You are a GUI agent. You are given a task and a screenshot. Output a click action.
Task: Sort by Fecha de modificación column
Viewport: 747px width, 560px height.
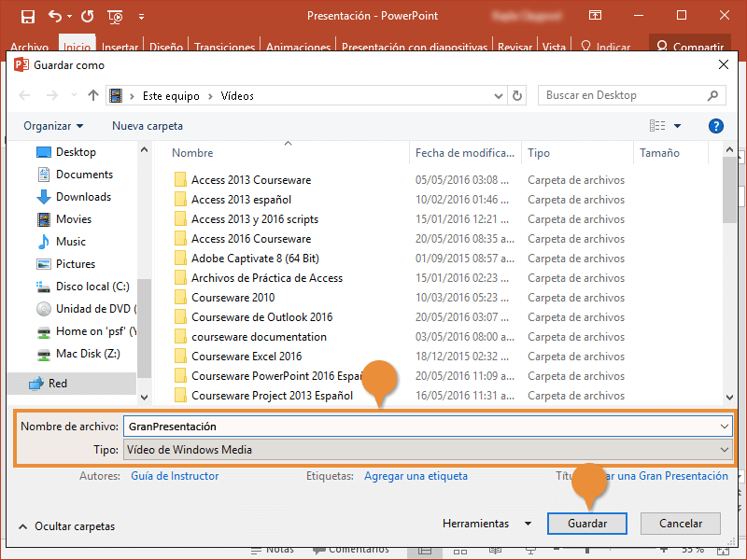464,153
